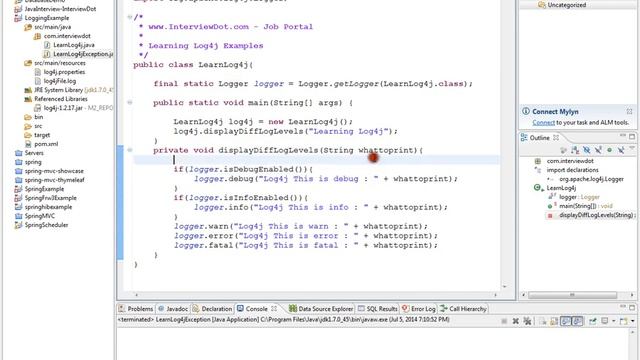Open Display Selected Console dropdown arrow
Viewport: 640px width, 360px height.
(613, 321)
